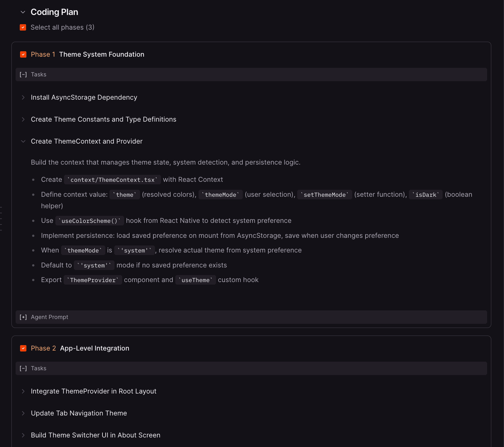Open the Update Tab Navigation Theme task
This screenshot has width=504, height=447.
click(x=79, y=413)
